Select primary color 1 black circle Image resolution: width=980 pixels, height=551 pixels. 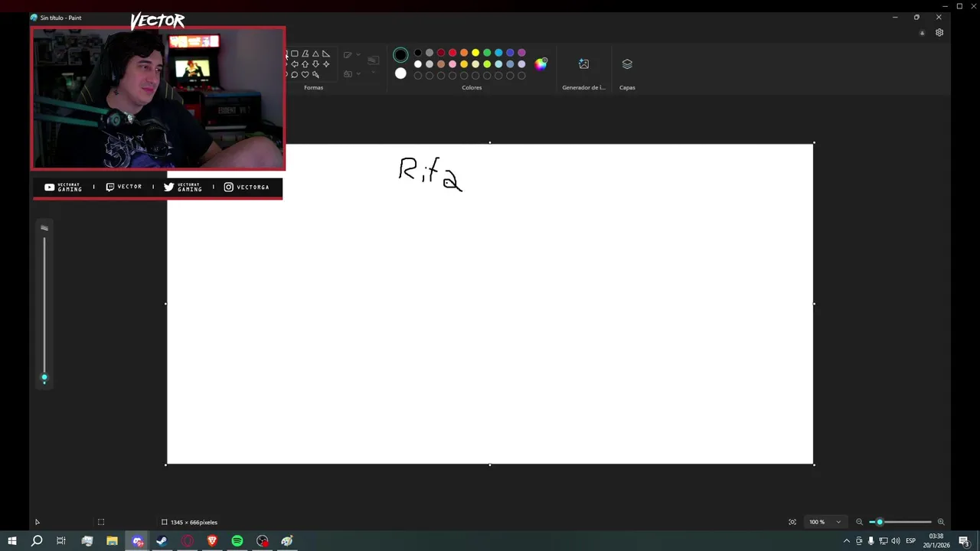coord(400,55)
